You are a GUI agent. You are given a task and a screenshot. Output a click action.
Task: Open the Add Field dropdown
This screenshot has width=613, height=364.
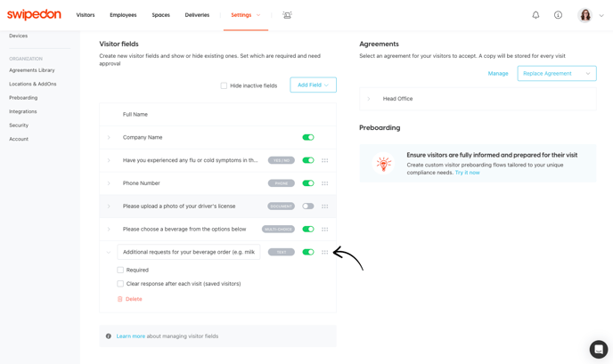click(x=313, y=85)
